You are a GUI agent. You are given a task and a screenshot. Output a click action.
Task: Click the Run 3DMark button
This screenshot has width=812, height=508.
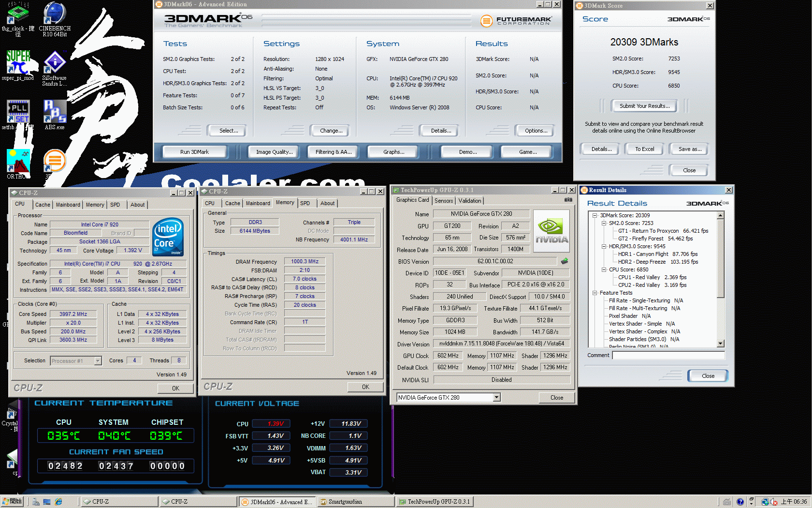[194, 152]
